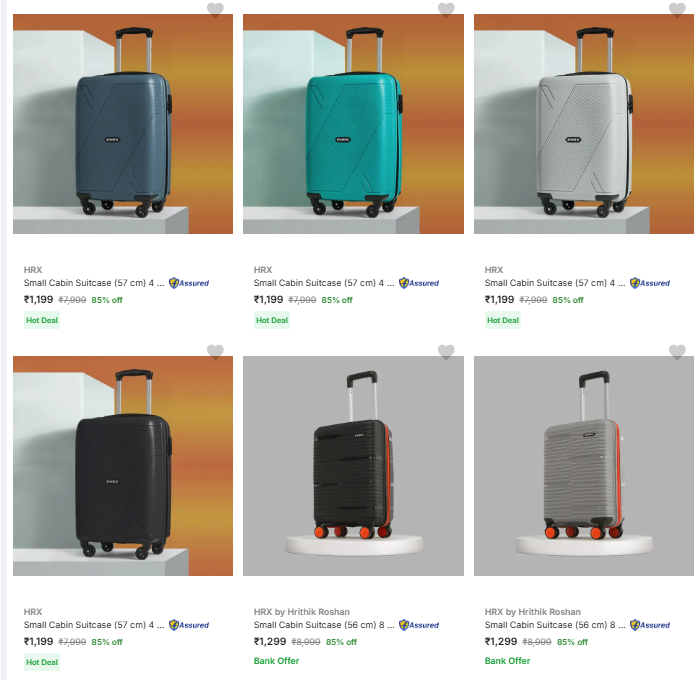The image size is (697, 680).
Task: Open title link of the teal suitcase
Action: pos(324,283)
